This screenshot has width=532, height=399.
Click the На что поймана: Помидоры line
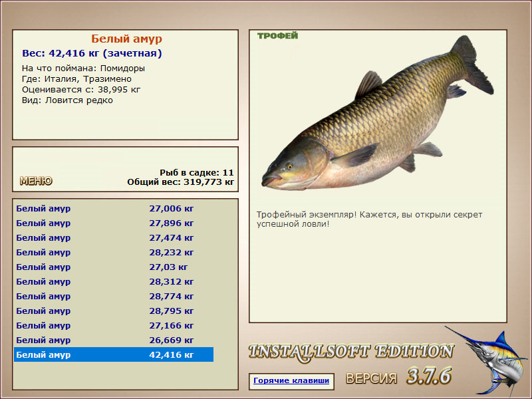[x=83, y=68]
